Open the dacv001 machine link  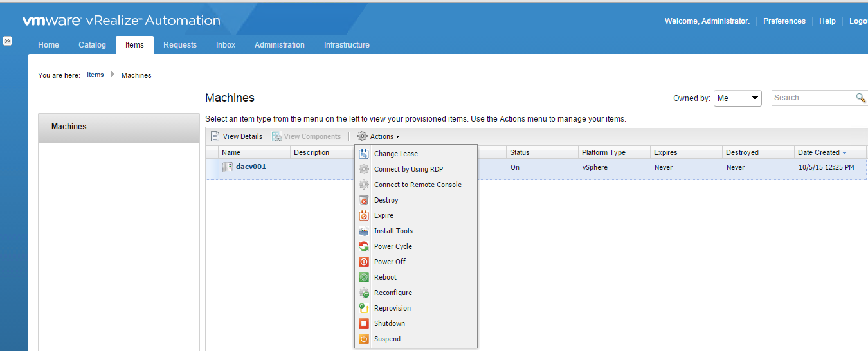pos(251,166)
